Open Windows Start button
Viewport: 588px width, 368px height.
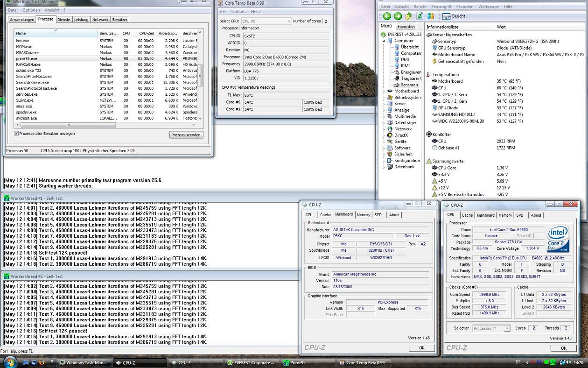point(10,362)
